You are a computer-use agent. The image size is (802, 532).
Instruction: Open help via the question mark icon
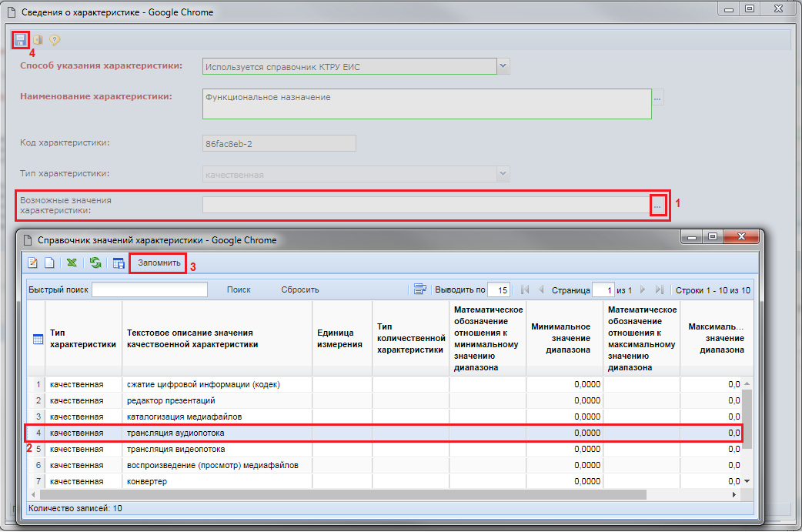click(x=55, y=39)
